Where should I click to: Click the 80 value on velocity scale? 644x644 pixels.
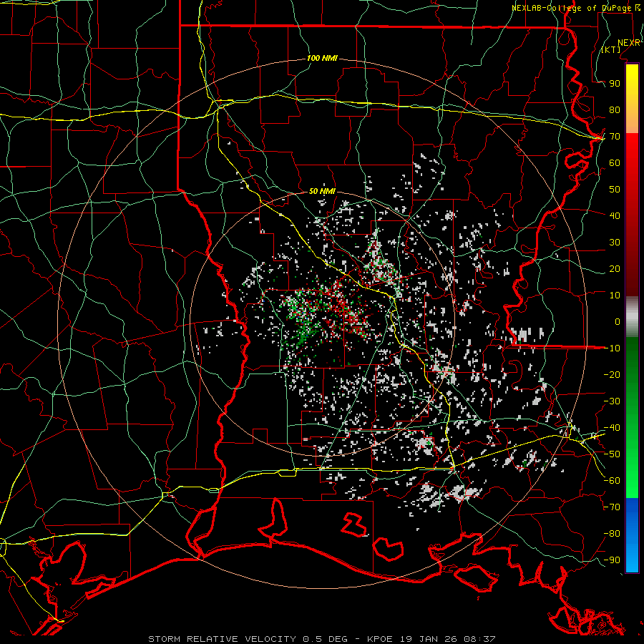click(615, 110)
